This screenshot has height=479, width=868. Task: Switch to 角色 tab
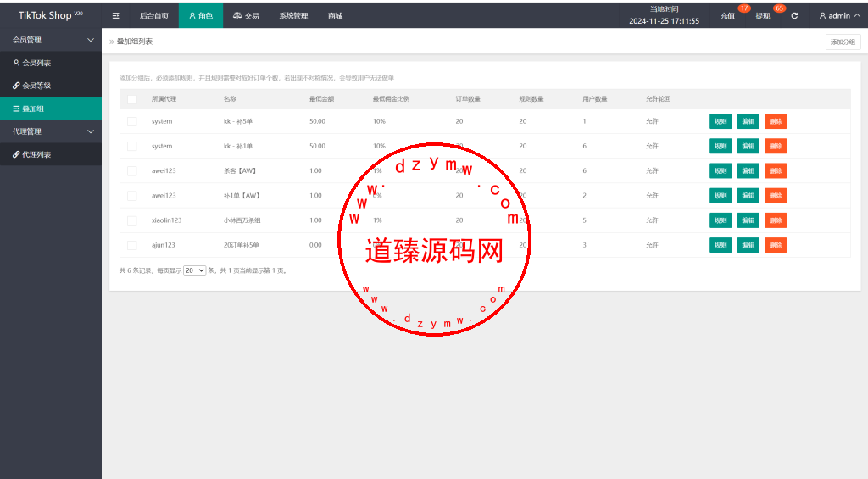[201, 15]
